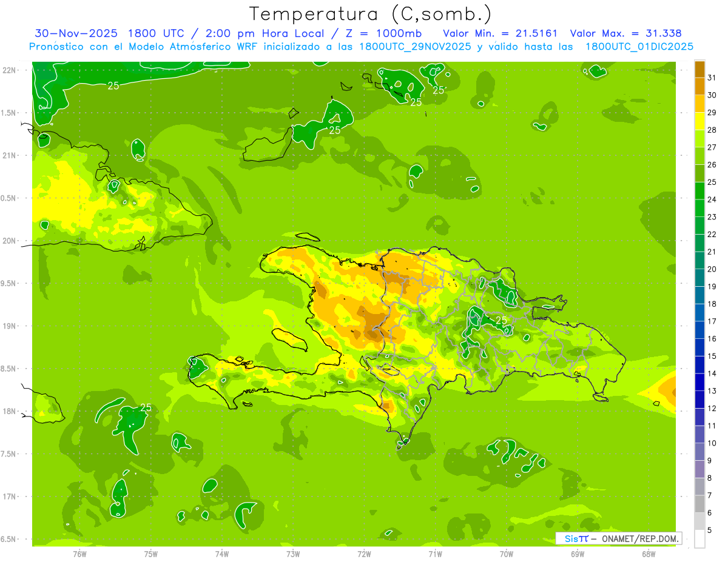This screenshot has height=562, width=728.
Task: Click the legend value 28
Action: click(x=712, y=130)
